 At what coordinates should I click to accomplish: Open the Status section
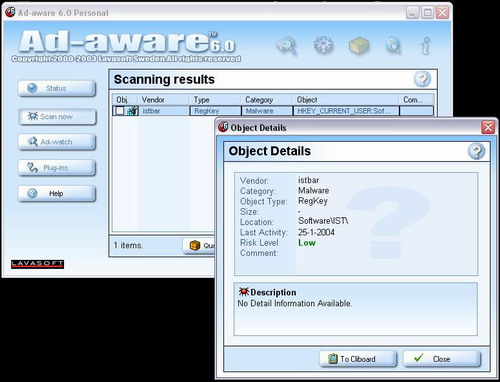[57, 88]
